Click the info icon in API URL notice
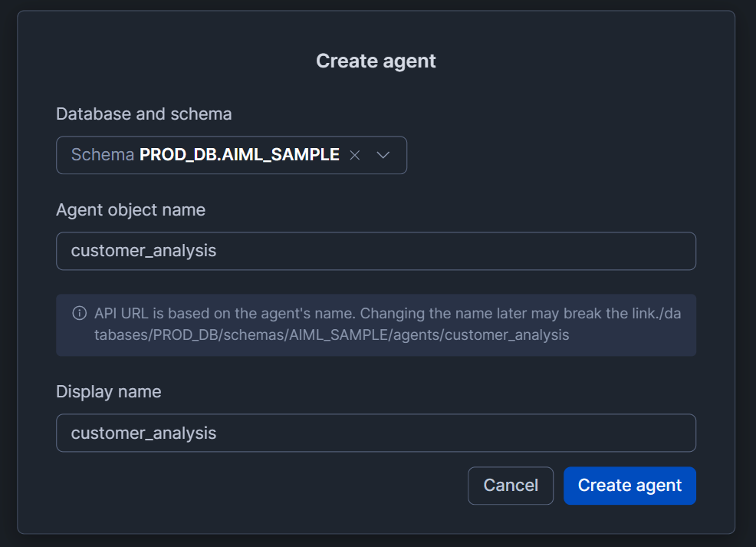 [x=79, y=313]
